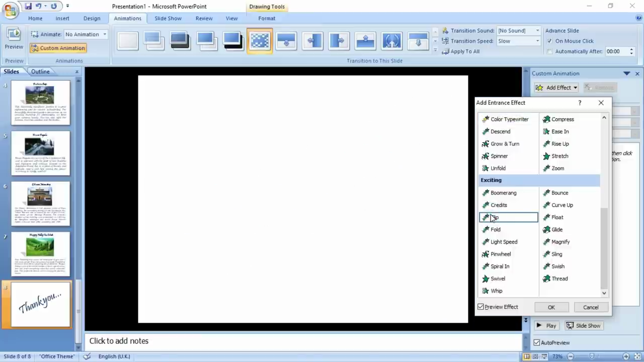This screenshot has width=644, height=362.
Task: Open the Format tab
Action: pos(267,18)
